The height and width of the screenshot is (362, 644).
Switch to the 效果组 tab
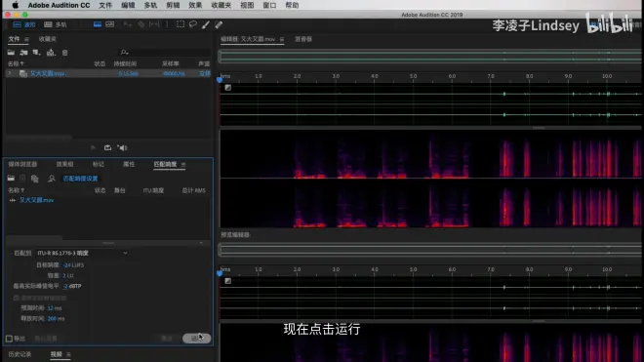point(64,164)
